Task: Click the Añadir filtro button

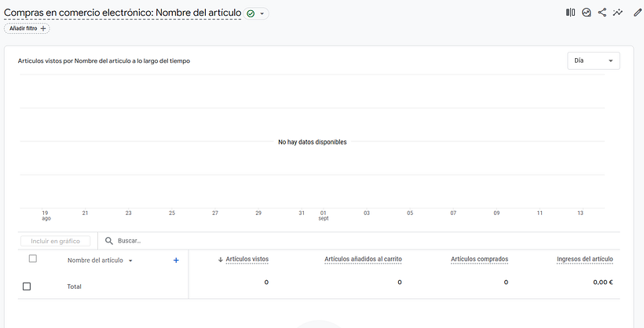Action: 27,28
